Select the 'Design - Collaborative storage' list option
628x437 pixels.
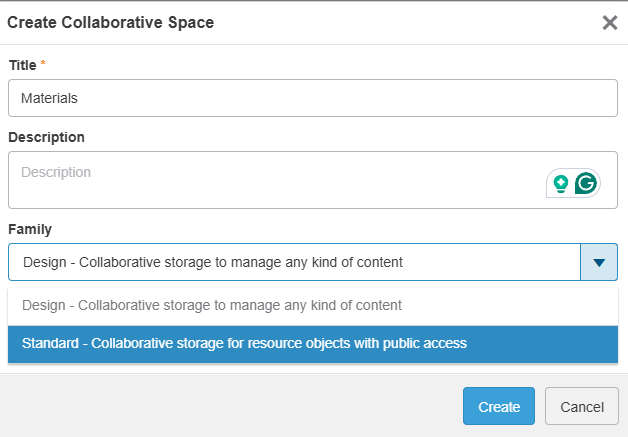pos(212,305)
